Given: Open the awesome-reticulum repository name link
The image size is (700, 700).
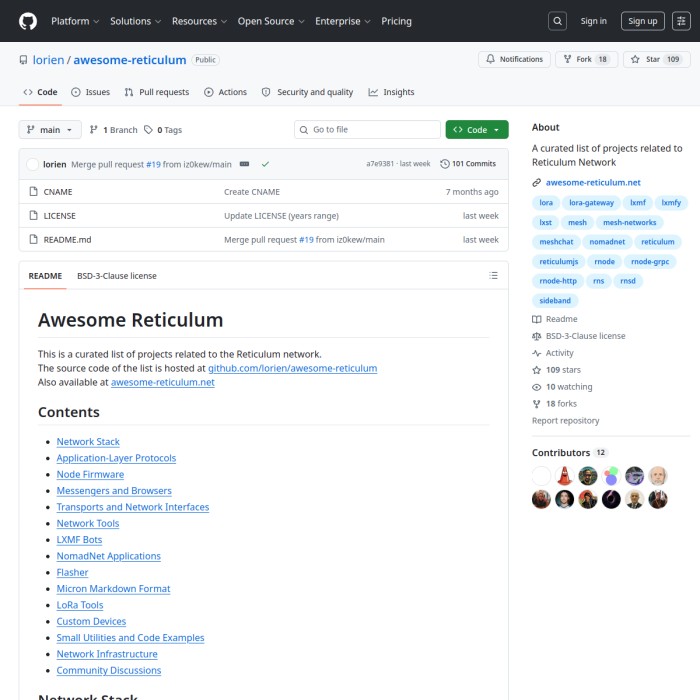Looking at the screenshot, I should [129, 60].
